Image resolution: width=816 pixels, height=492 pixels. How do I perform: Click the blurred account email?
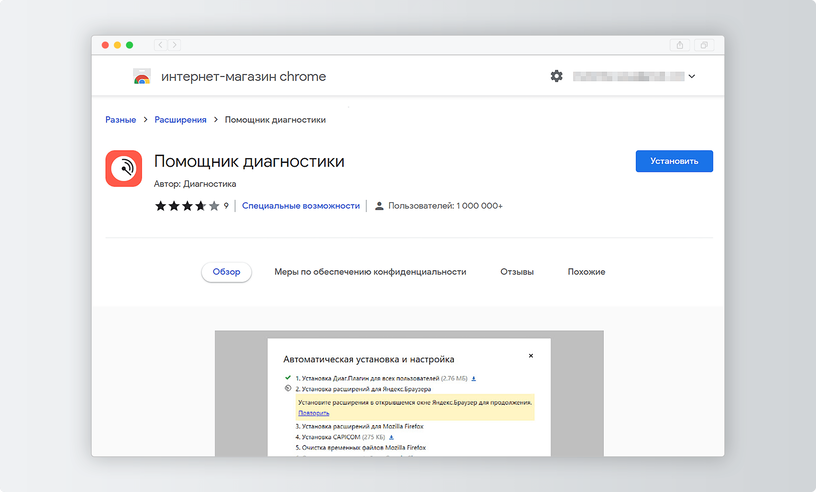tap(628, 77)
